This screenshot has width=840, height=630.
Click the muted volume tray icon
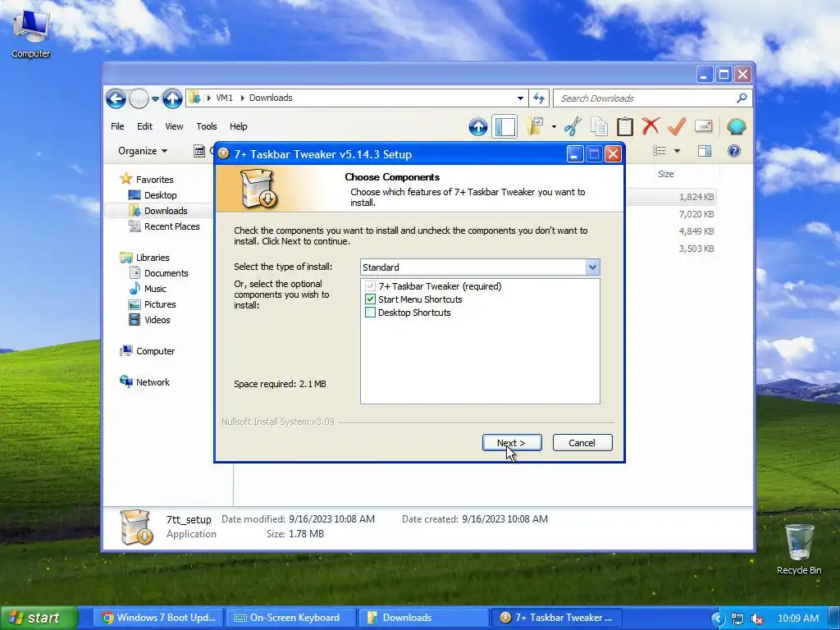coord(757,619)
